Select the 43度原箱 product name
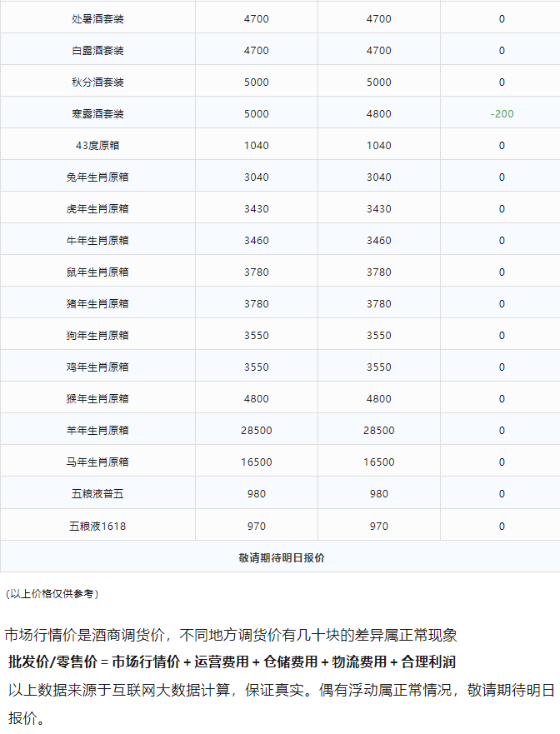The image size is (560, 734). [97, 146]
